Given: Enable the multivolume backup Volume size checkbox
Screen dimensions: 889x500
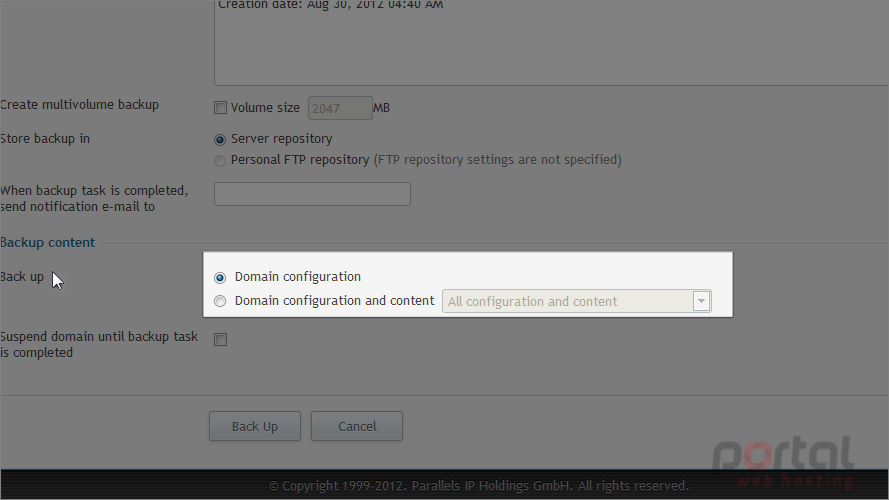Looking at the screenshot, I should [x=221, y=108].
